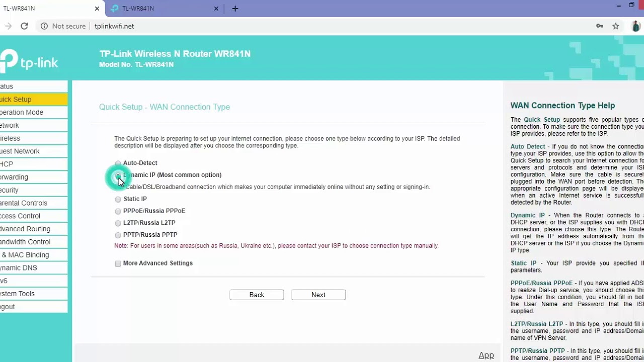
Task: Select PPPoE/Russia PPPoE connection type
Action: pyautogui.click(x=118, y=211)
